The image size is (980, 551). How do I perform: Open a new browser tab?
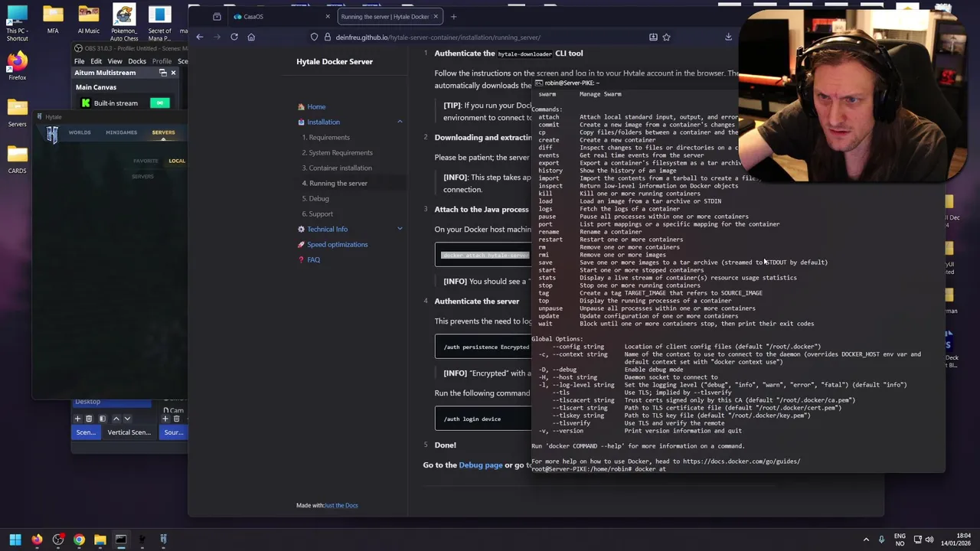(x=453, y=16)
